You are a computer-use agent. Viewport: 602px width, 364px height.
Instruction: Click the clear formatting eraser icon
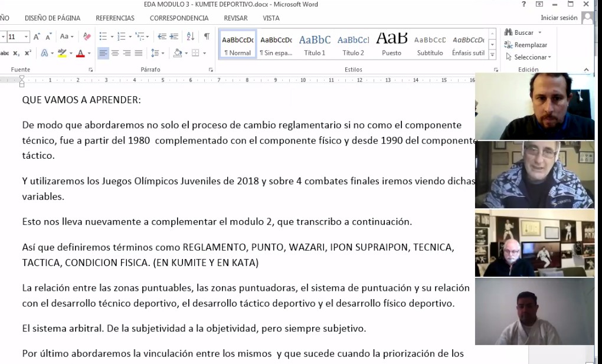point(87,37)
